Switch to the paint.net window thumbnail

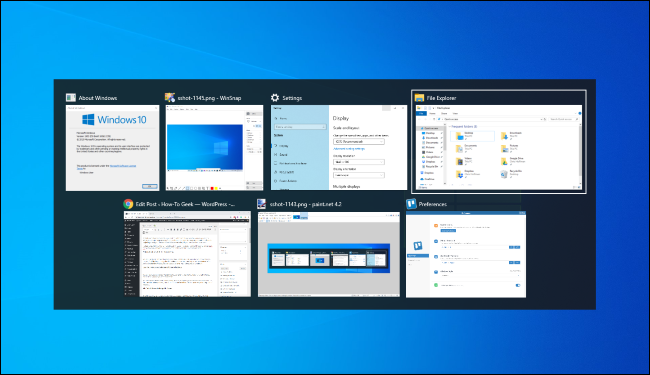click(x=329, y=254)
